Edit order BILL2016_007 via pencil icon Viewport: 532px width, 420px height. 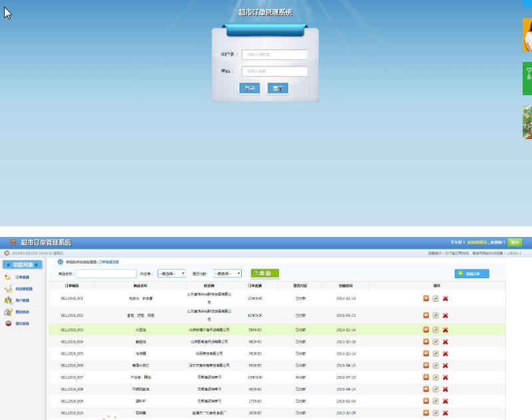point(435,377)
